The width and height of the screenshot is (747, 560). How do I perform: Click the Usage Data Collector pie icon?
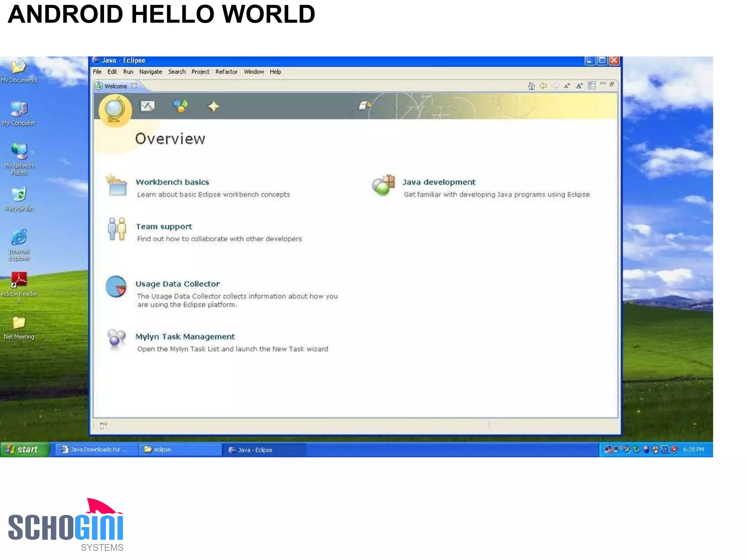point(116,287)
